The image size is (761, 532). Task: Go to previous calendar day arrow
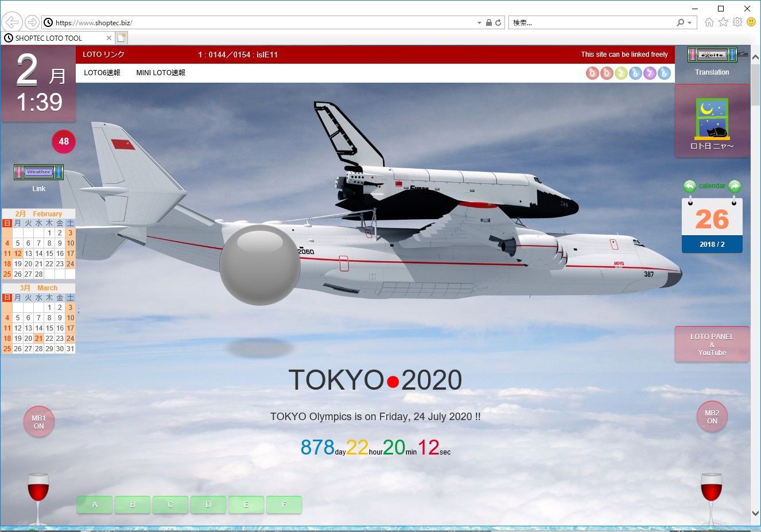689,186
